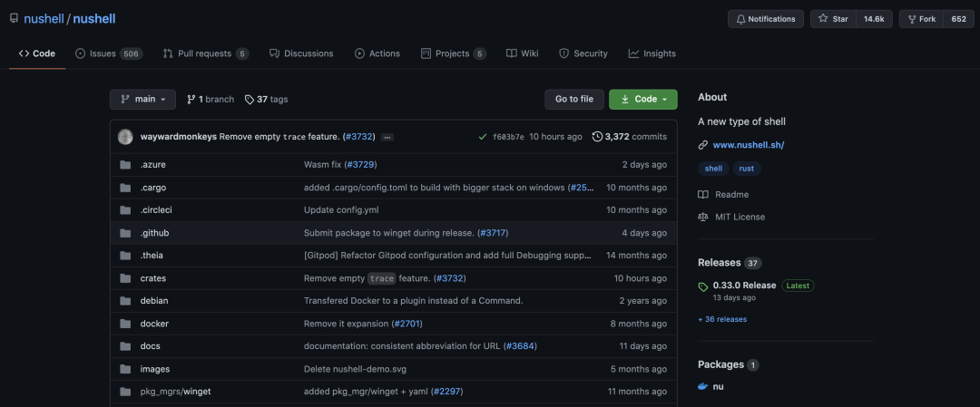This screenshot has width=980, height=407.
Task: Open waywardmonkeys author link
Action: [179, 137]
